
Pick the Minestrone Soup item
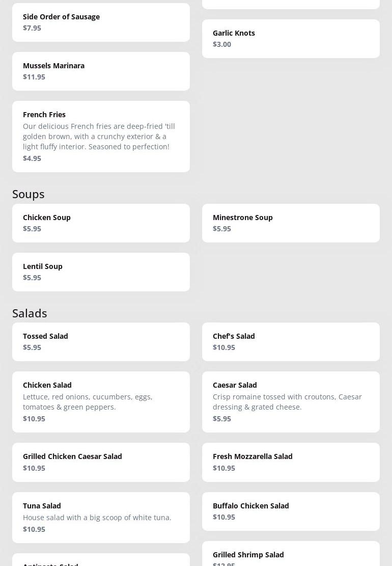[291, 223]
